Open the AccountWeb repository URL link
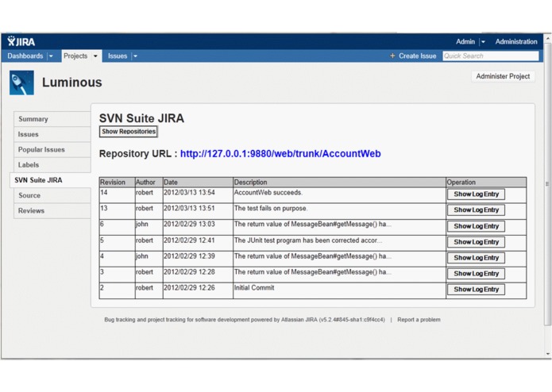This screenshot has height=392, width=552. pyautogui.click(x=280, y=154)
